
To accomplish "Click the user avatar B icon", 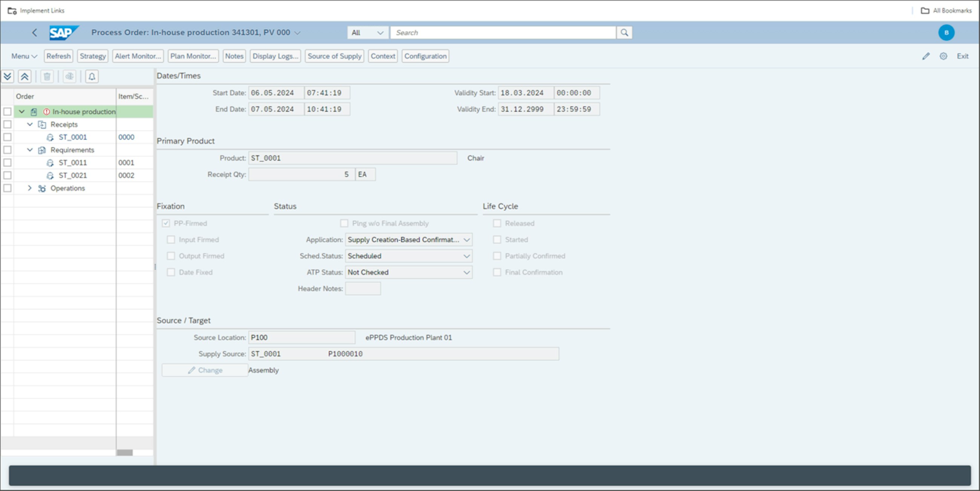I will pos(946,33).
